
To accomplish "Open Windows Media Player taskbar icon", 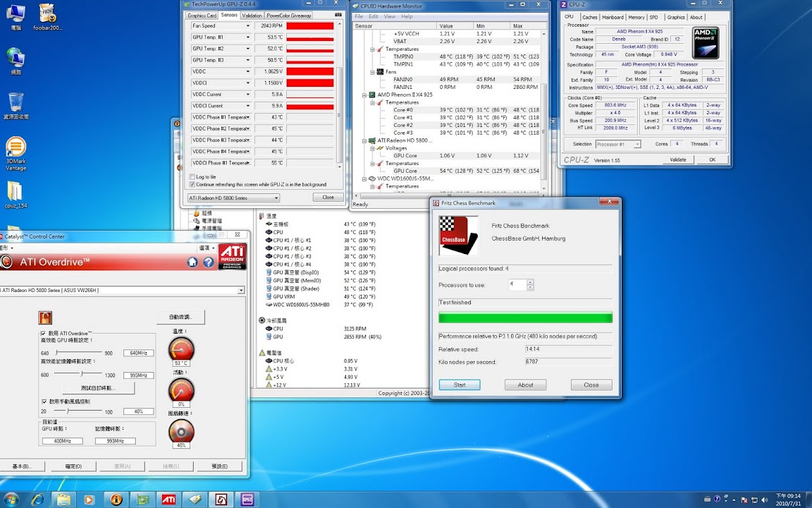I will (90, 500).
